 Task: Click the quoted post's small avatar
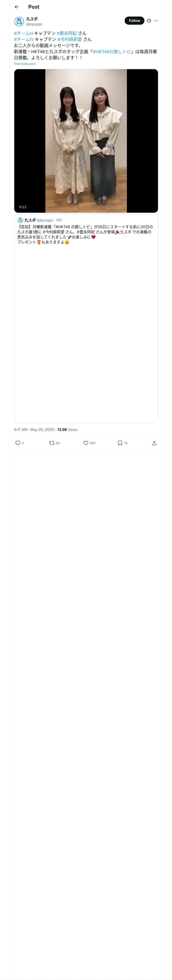tap(20, 220)
